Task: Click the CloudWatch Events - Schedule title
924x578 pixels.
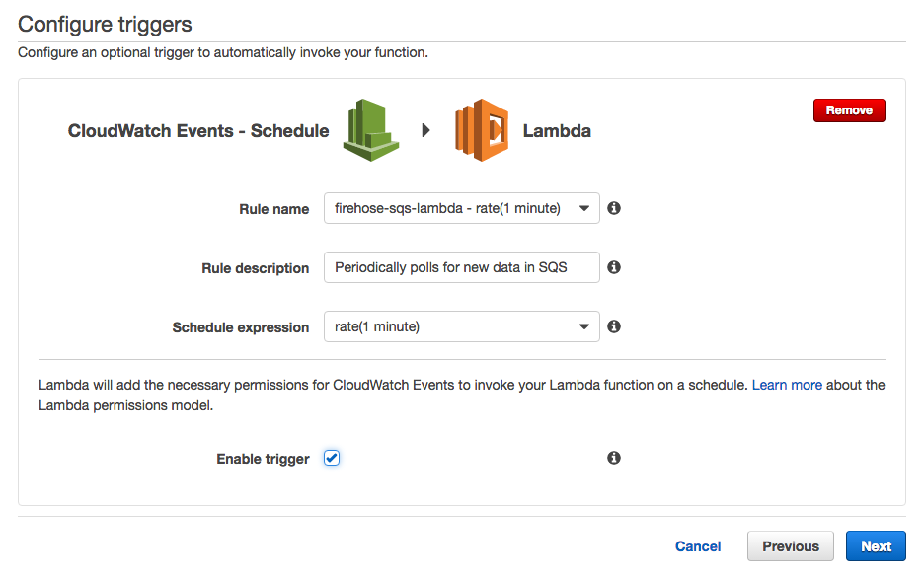Action: click(x=198, y=131)
